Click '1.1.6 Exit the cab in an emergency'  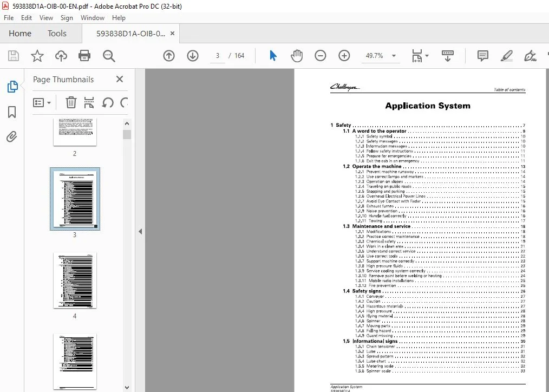440,161
